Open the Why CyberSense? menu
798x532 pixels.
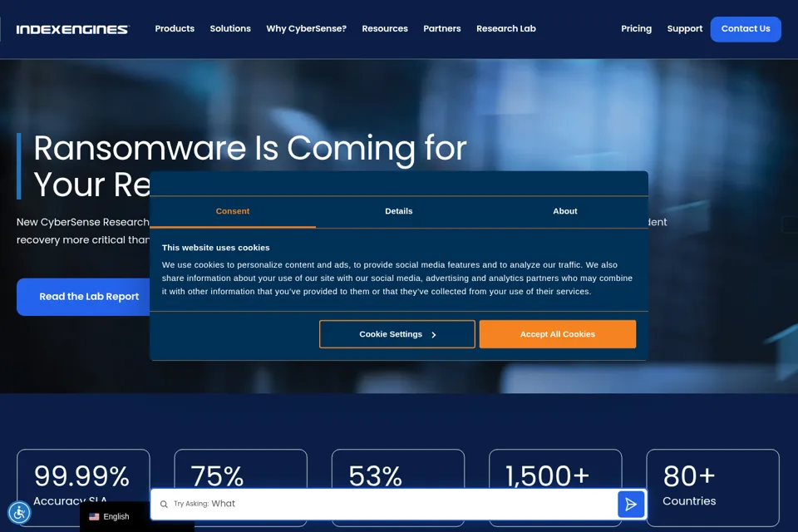click(307, 28)
